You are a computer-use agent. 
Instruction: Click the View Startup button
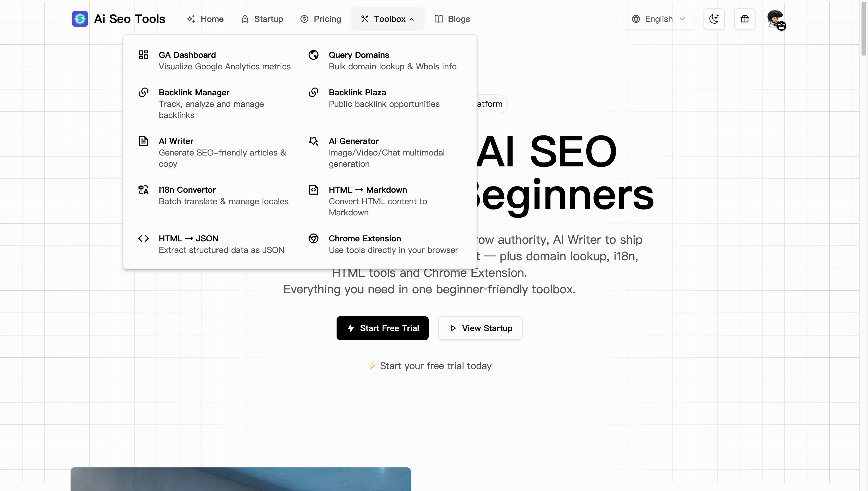click(480, 328)
